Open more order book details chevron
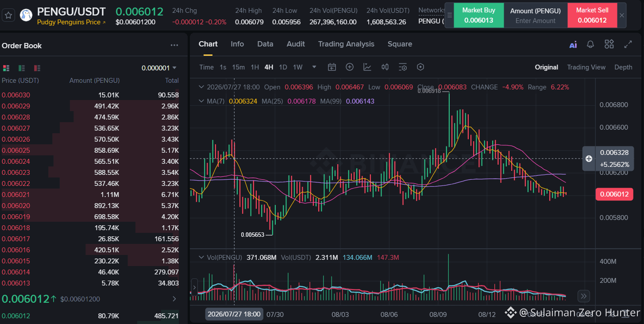The height and width of the screenshot is (324, 644). pos(174,299)
